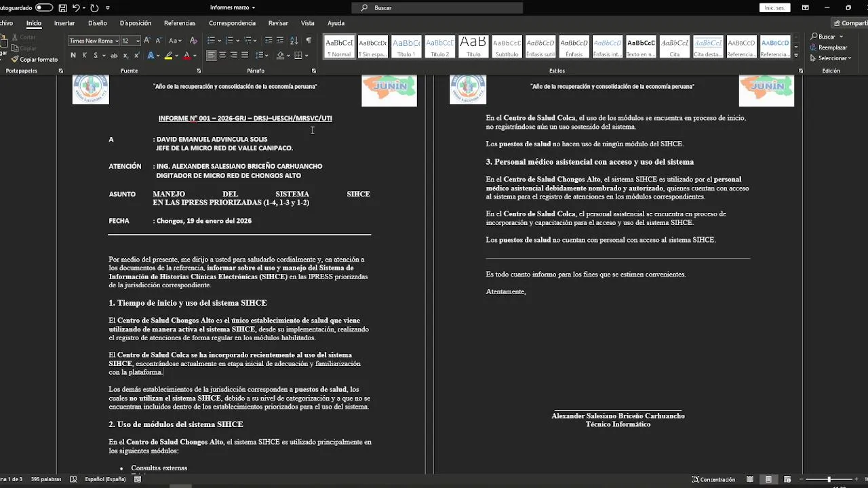Toggle italic formatting

(x=85, y=56)
